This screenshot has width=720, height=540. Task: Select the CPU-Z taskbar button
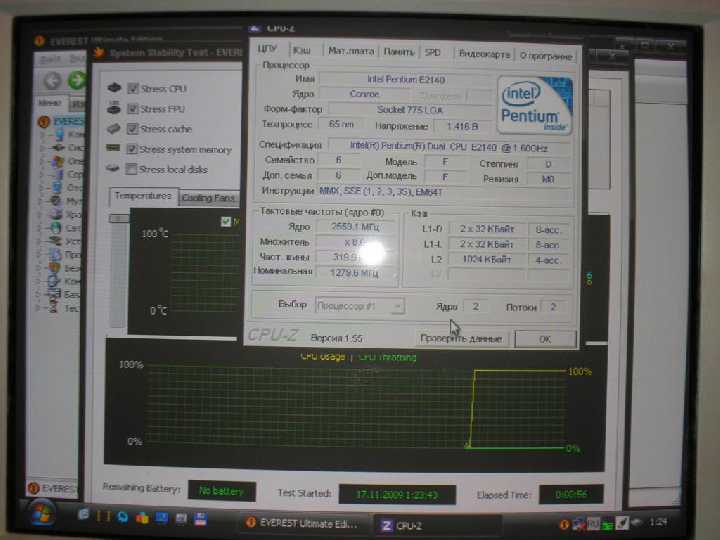(436, 526)
